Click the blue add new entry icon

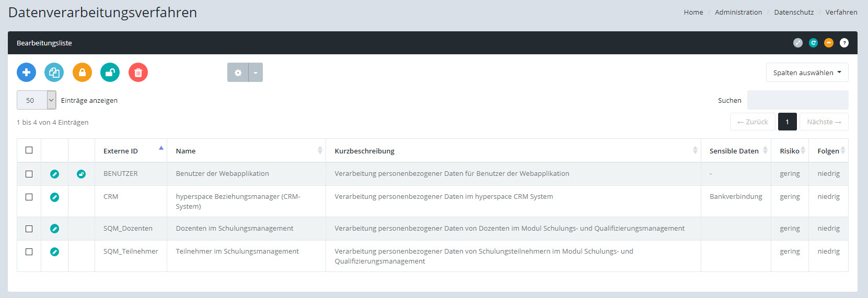tap(26, 73)
